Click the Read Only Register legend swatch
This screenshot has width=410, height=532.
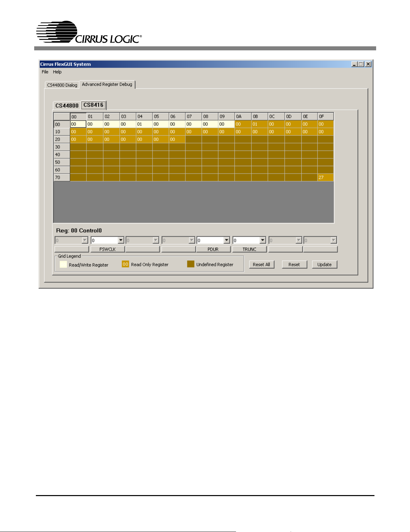(125, 264)
